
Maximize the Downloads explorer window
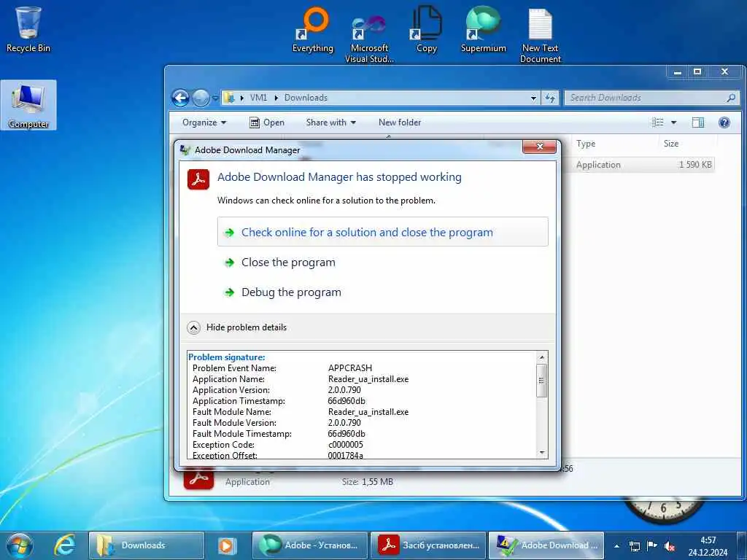(697, 72)
